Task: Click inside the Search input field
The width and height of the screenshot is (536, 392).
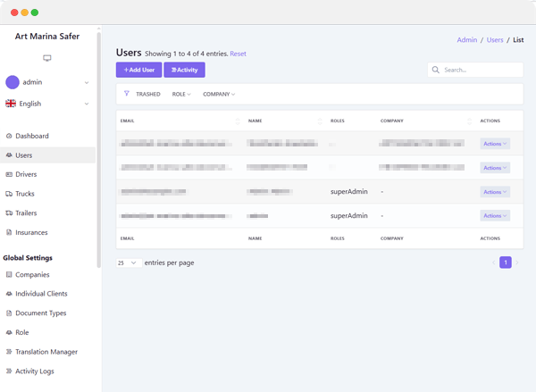Action: (x=475, y=70)
